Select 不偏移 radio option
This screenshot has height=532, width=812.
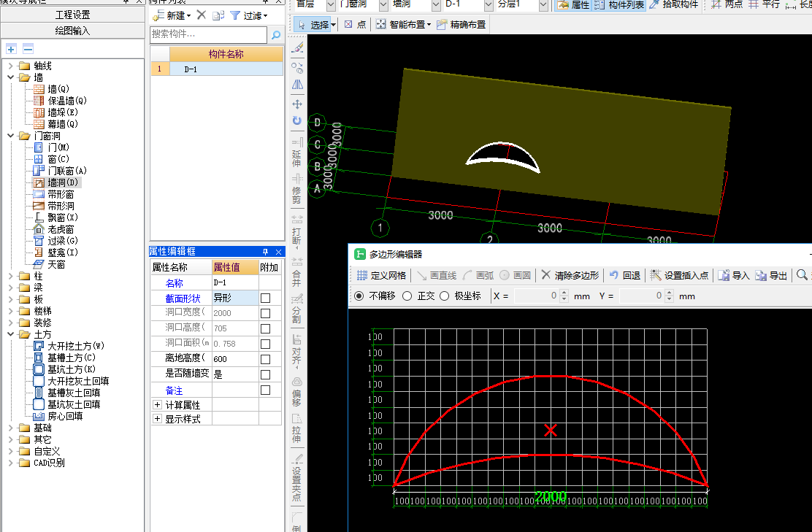point(359,296)
